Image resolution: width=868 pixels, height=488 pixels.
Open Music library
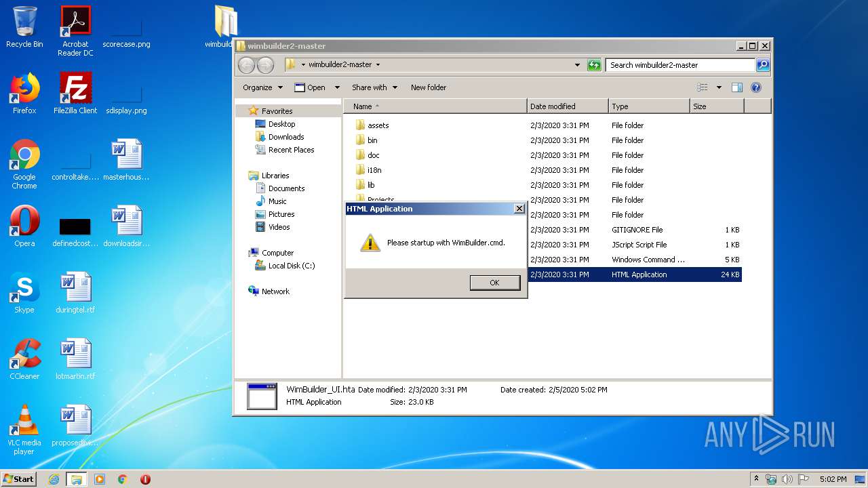click(271, 201)
